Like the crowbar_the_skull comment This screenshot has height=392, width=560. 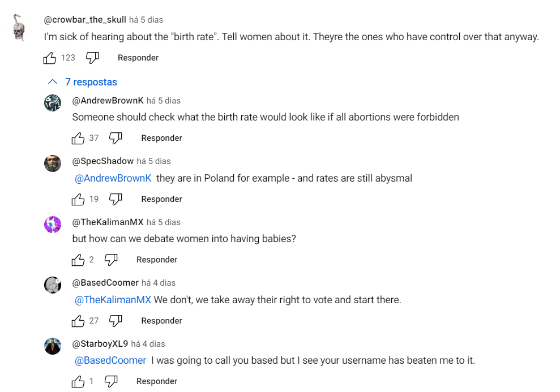(50, 58)
